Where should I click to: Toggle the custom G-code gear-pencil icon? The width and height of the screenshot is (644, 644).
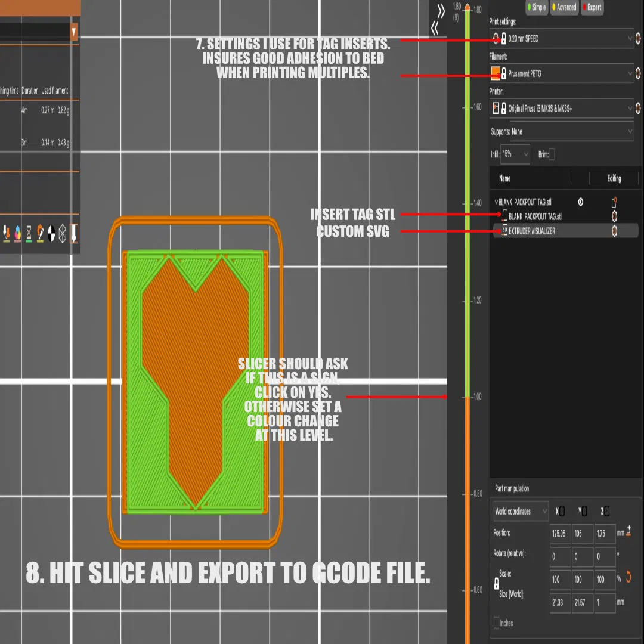(x=40, y=233)
